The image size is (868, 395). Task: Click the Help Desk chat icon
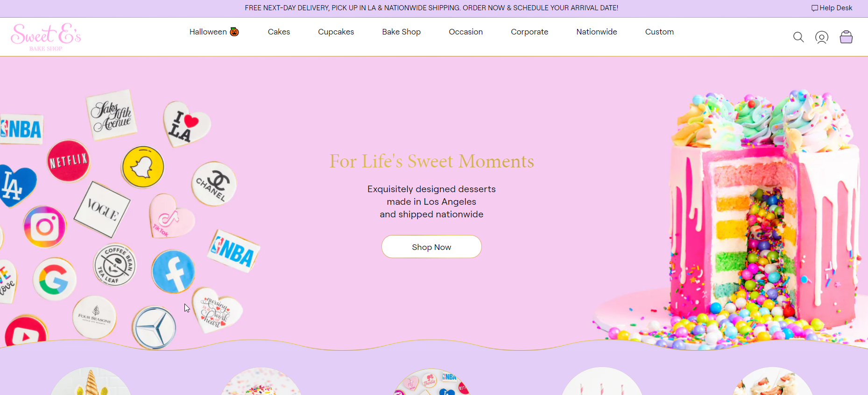pos(815,8)
